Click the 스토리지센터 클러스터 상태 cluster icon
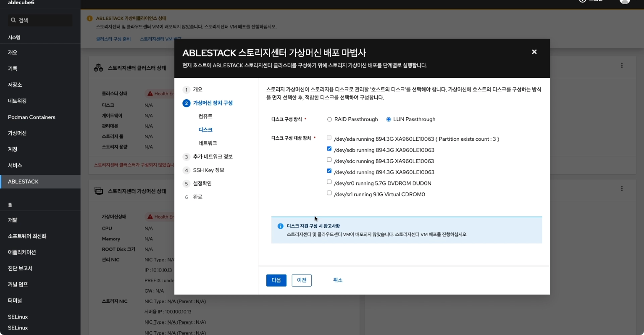Image resolution: width=644 pixels, height=335 pixels. tap(99, 68)
